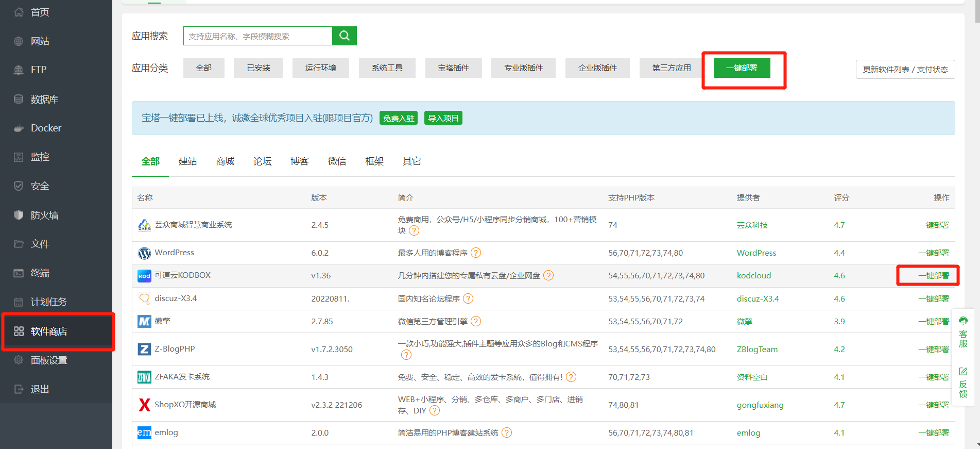The height and width of the screenshot is (449, 980).
Task: Focus the 应用搜索 search input
Action: coord(258,36)
